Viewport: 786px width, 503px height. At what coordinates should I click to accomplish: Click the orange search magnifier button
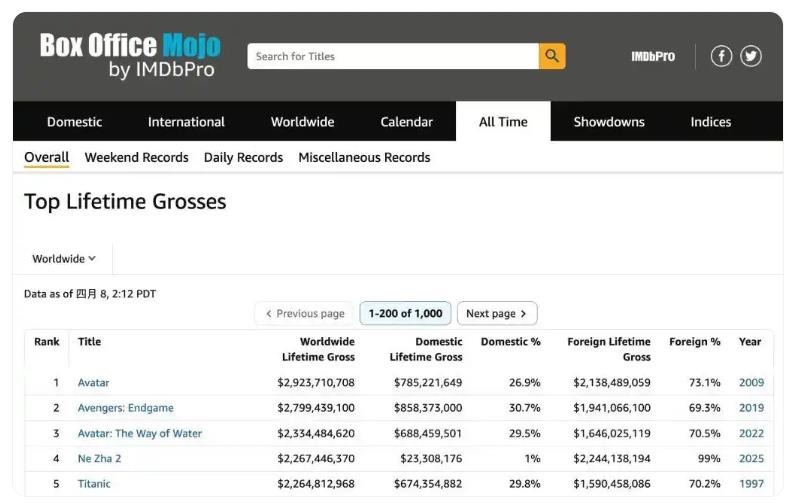(552, 56)
